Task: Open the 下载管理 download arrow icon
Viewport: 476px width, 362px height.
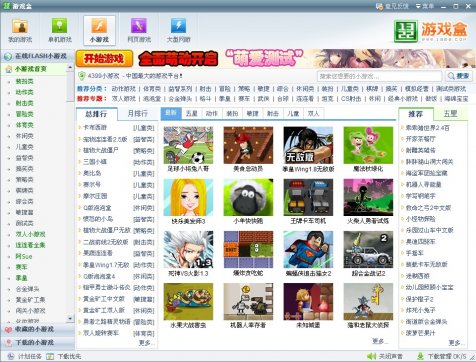Action: 421,356
